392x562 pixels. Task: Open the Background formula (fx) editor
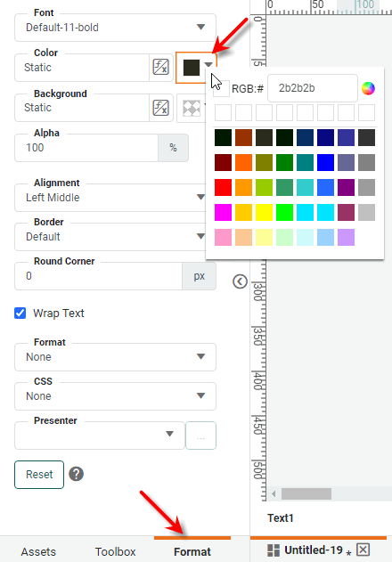[x=160, y=108]
